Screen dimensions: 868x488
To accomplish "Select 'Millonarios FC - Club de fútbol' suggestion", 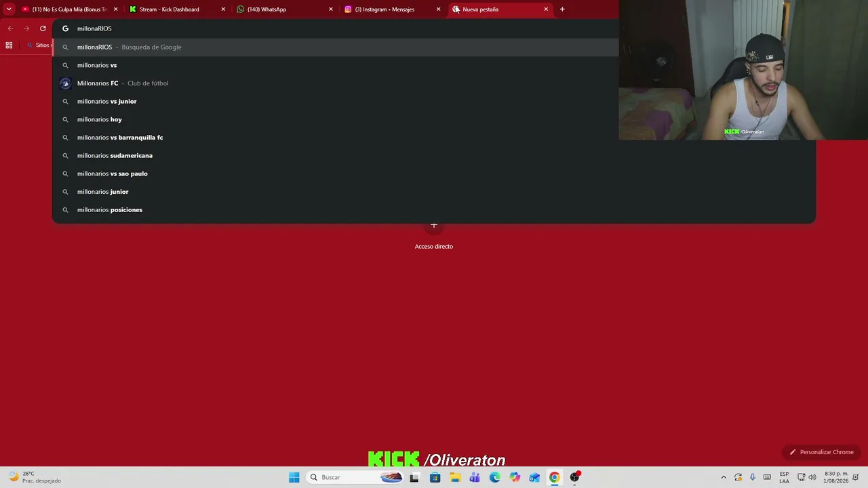I will click(x=433, y=83).
